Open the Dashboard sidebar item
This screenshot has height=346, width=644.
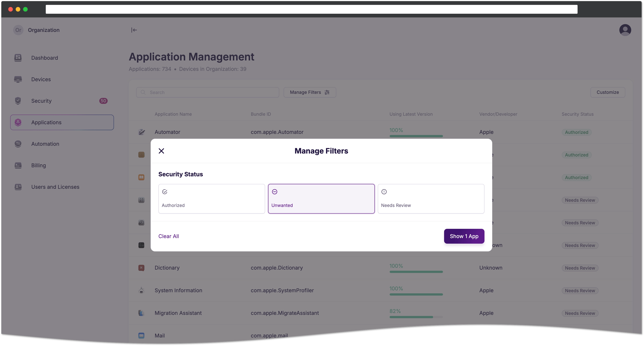click(62, 58)
